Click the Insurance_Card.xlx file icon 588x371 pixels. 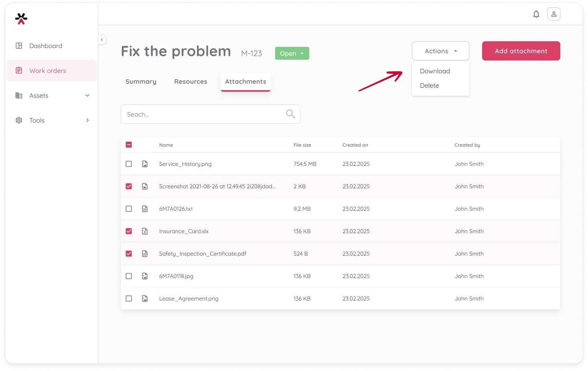(145, 231)
